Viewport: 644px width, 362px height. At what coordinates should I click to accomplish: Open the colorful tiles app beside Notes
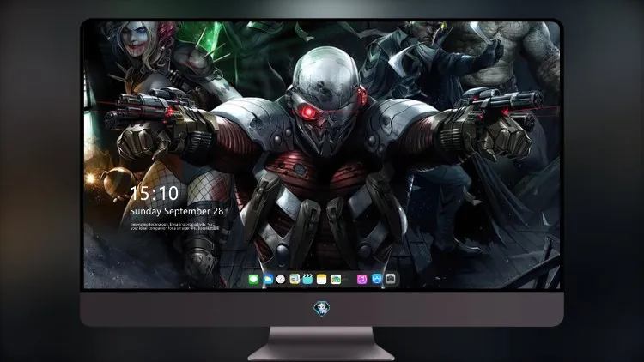click(x=336, y=280)
